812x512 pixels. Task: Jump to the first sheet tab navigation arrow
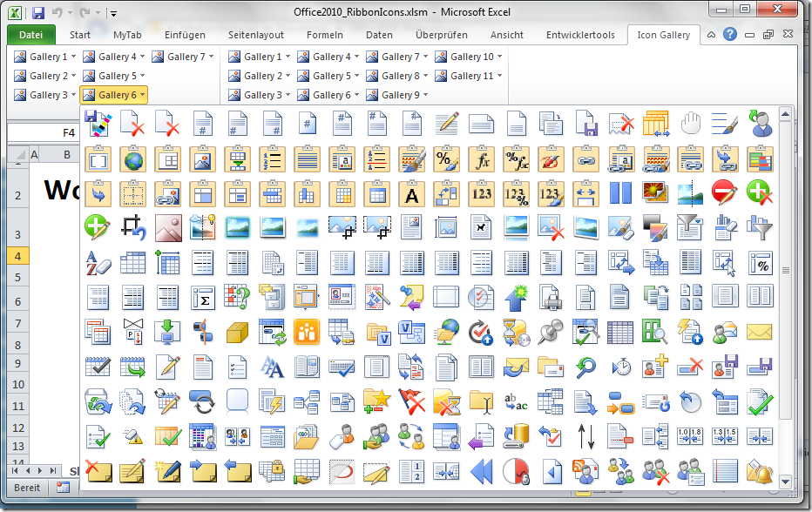[x=15, y=470]
